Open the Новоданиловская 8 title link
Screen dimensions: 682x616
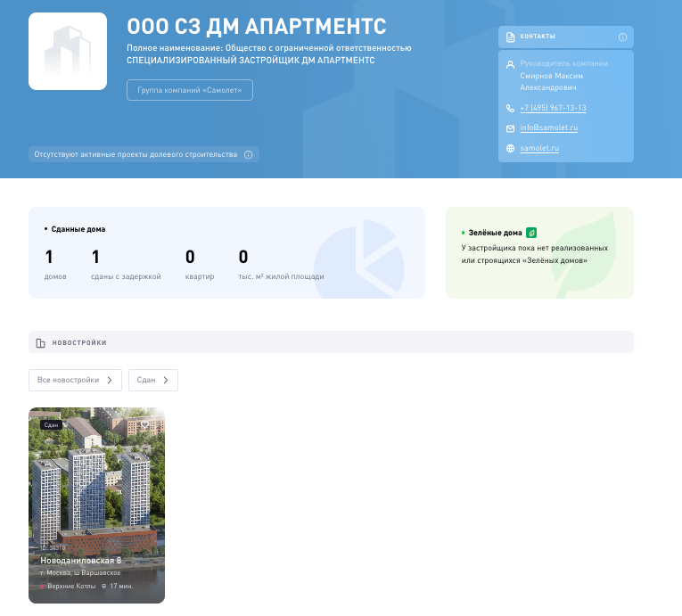[81, 561]
